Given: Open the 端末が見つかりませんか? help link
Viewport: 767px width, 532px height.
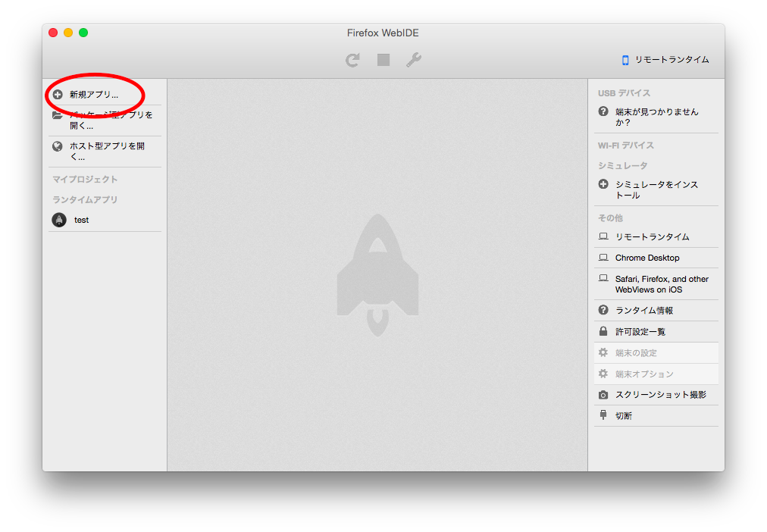Looking at the screenshot, I should pos(656,117).
